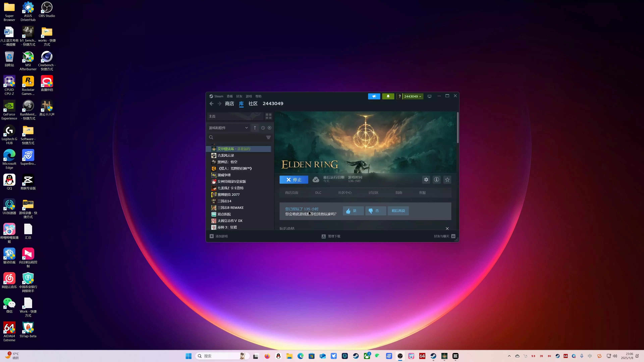644x362 pixels.
Task: Click 添加游戏 at bottom left
Action: 219,236
